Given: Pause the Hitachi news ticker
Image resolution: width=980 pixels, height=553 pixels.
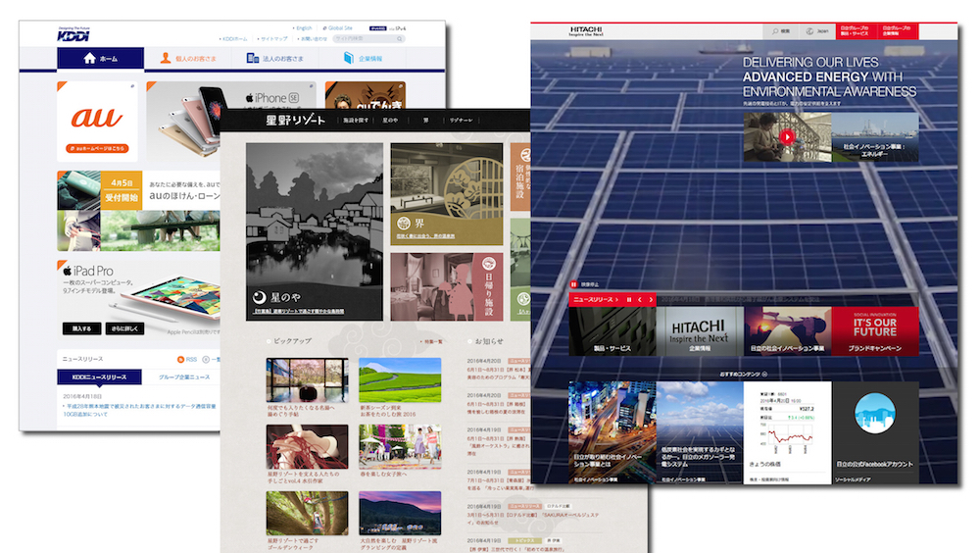Looking at the screenshot, I should click(x=629, y=300).
